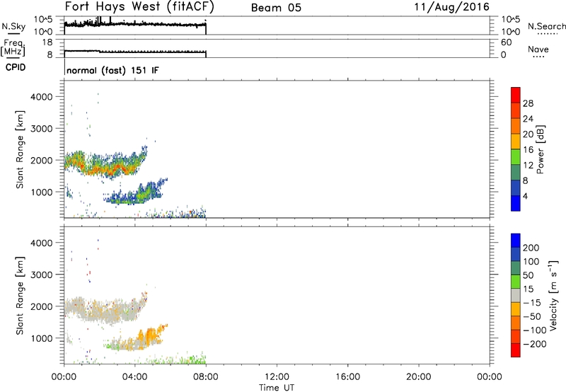The width and height of the screenshot is (566, 392).
Task: Click the "20:00" time axis label
Action: coord(419,377)
